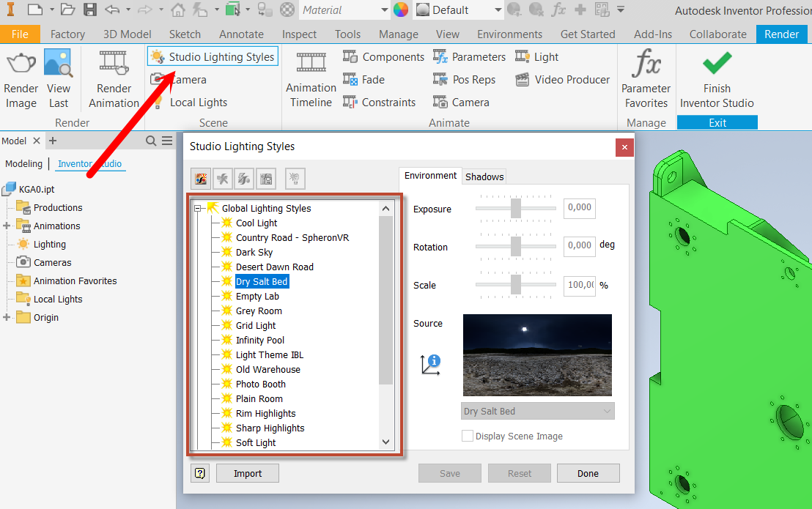
Task: Open the Video Producer
Action: click(x=562, y=80)
